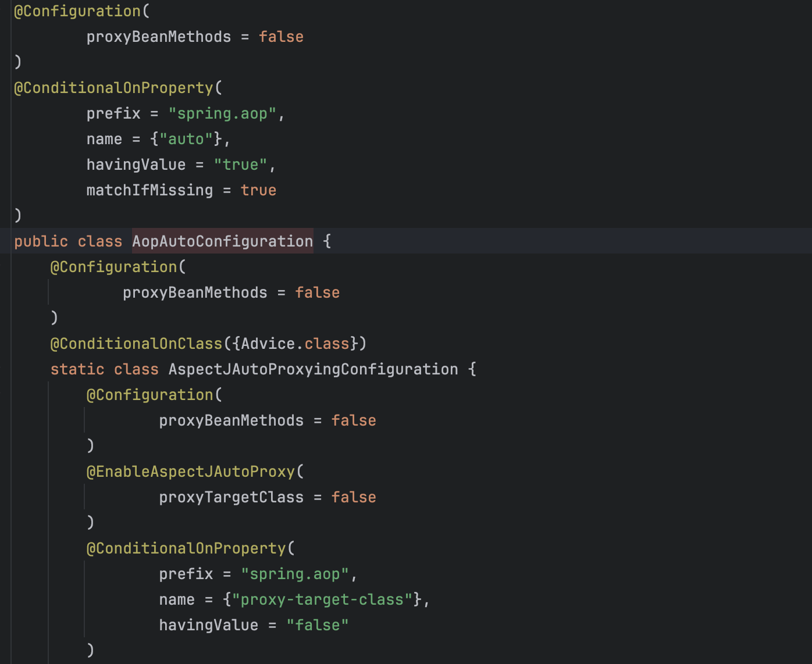Click the highlighted AopAutoConfiguration class name
Screen dimensions: 812x664
click(x=222, y=241)
